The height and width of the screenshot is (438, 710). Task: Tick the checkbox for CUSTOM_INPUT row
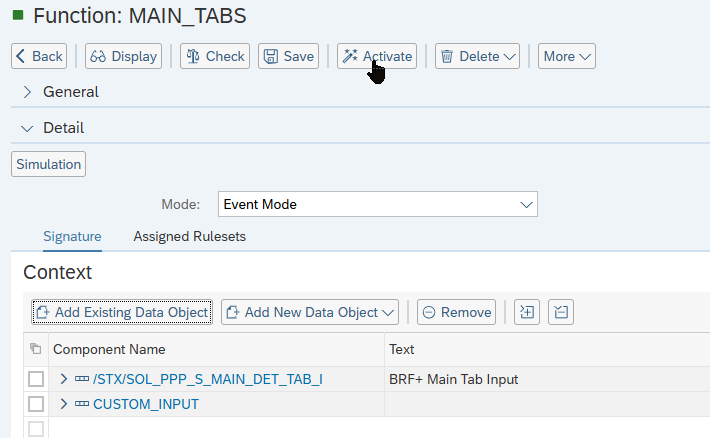[x=36, y=404]
